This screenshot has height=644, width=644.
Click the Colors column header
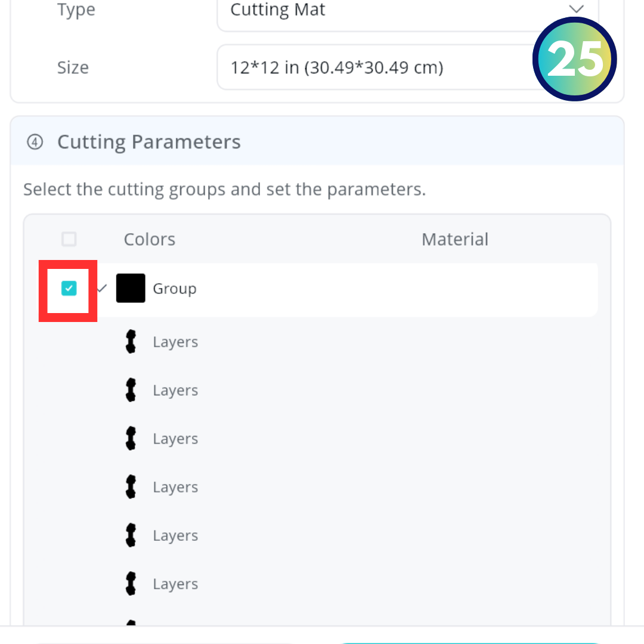click(x=150, y=239)
